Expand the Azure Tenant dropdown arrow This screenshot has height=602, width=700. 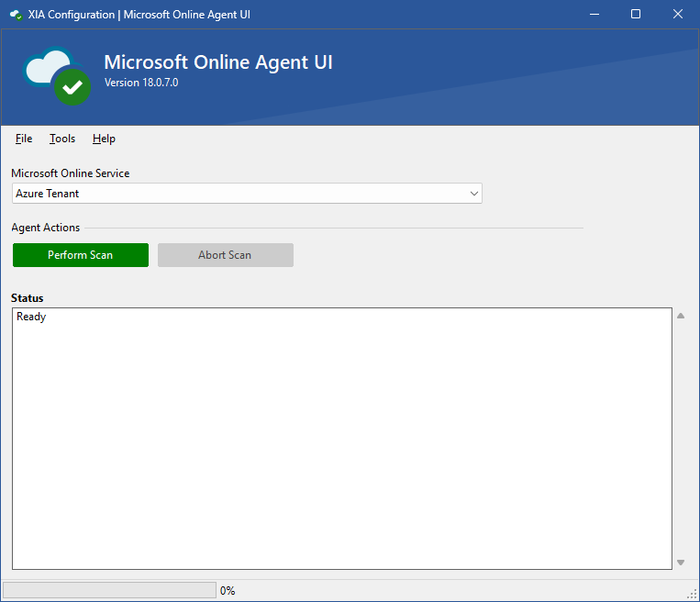[x=473, y=194]
